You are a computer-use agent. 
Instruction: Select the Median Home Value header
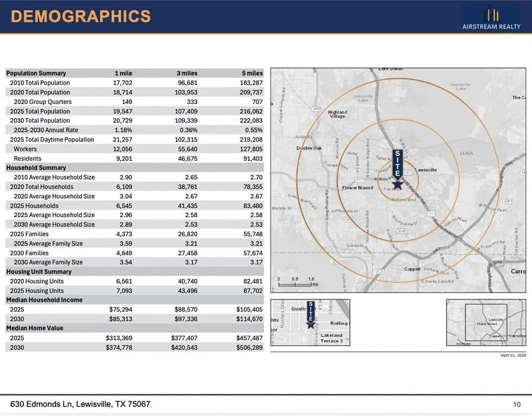(35, 328)
